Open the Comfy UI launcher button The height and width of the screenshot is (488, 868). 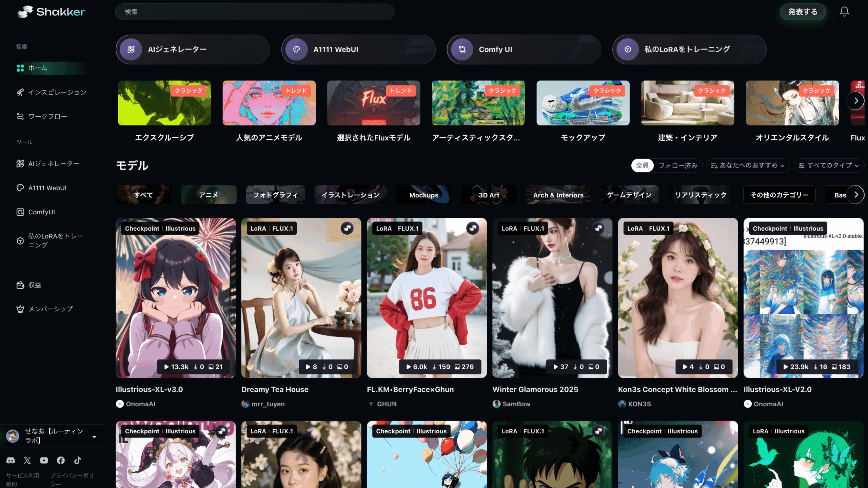(523, 50)
